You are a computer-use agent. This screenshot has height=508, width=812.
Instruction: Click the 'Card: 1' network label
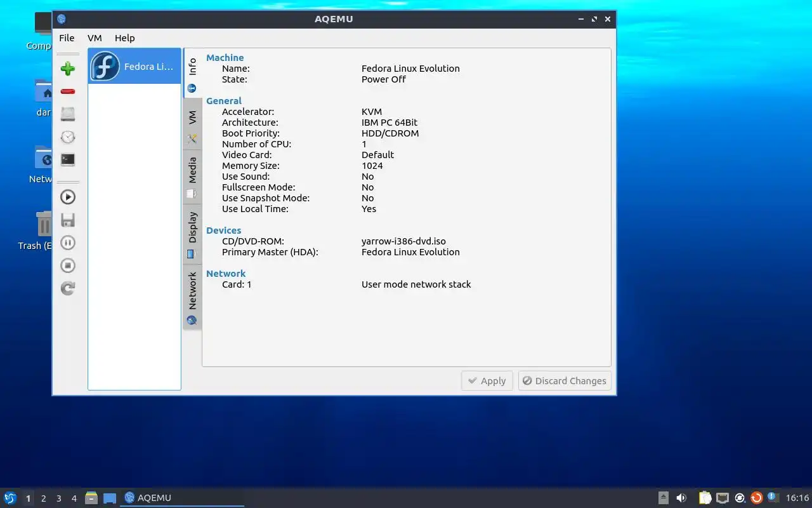click(x=237, y=284)
